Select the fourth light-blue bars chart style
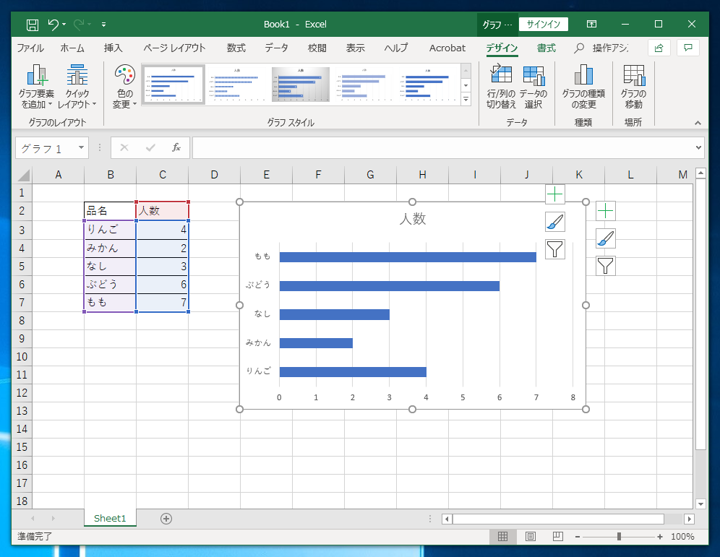Image resolution: width=720 pixels, height=557 pixels. [364, 84]
